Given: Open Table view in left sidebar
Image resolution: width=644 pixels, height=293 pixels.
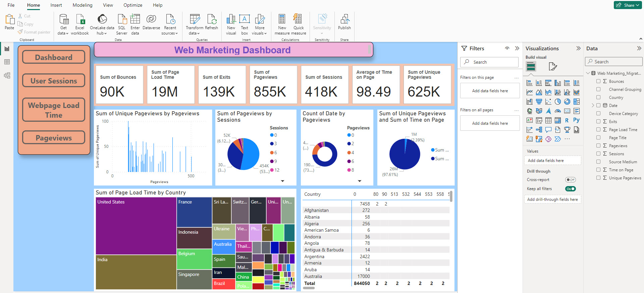Looking at the screenshot, I should [7, 62].
